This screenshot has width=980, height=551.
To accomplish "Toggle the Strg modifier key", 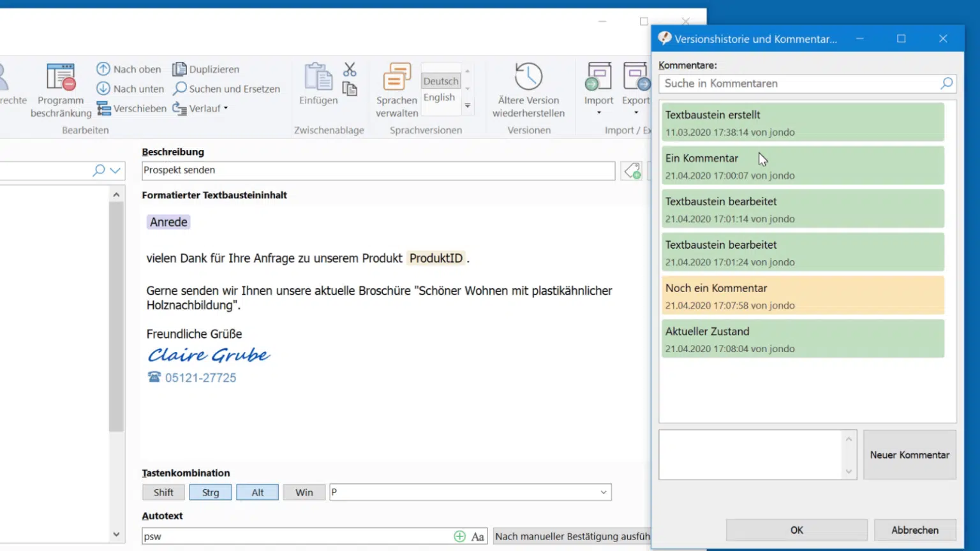I will tap(211, 492).
